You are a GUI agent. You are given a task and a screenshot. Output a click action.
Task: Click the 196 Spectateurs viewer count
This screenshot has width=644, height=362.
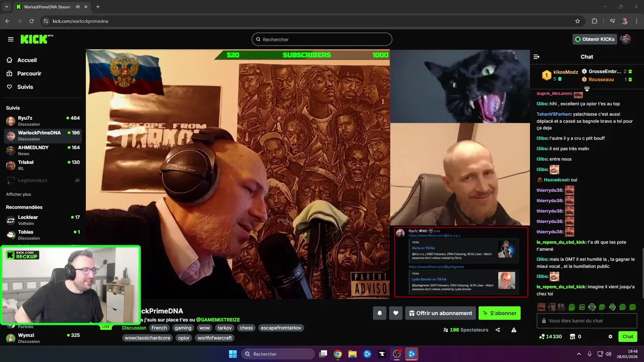click(465, 330)
